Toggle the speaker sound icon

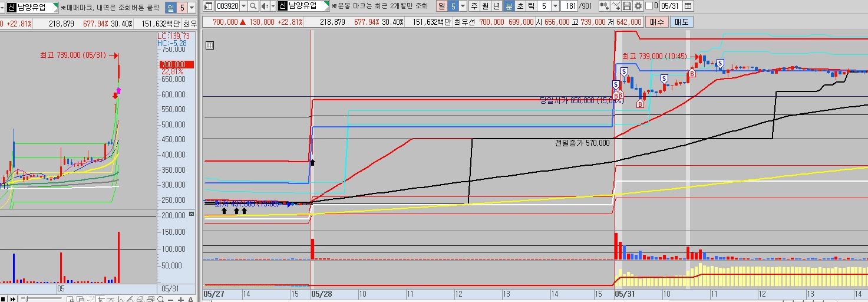pos(264,6)
